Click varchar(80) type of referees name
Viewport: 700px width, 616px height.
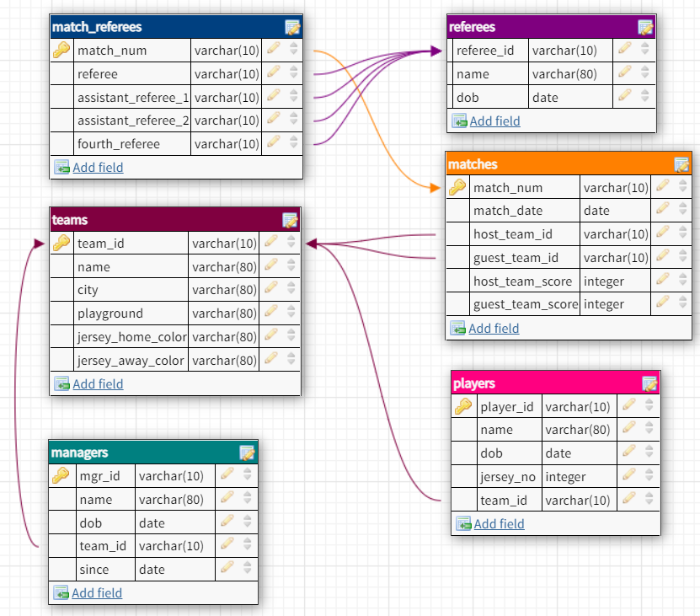[x=564, y=74]
